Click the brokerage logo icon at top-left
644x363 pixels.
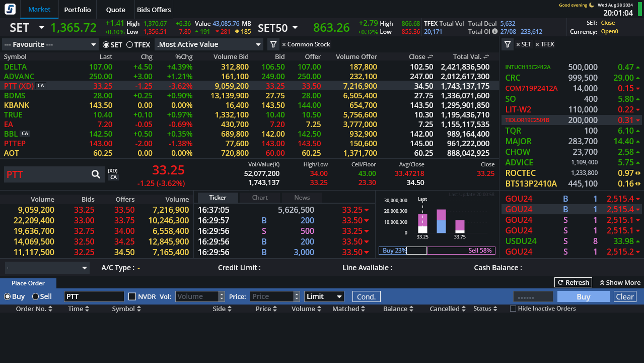(10, 9)
